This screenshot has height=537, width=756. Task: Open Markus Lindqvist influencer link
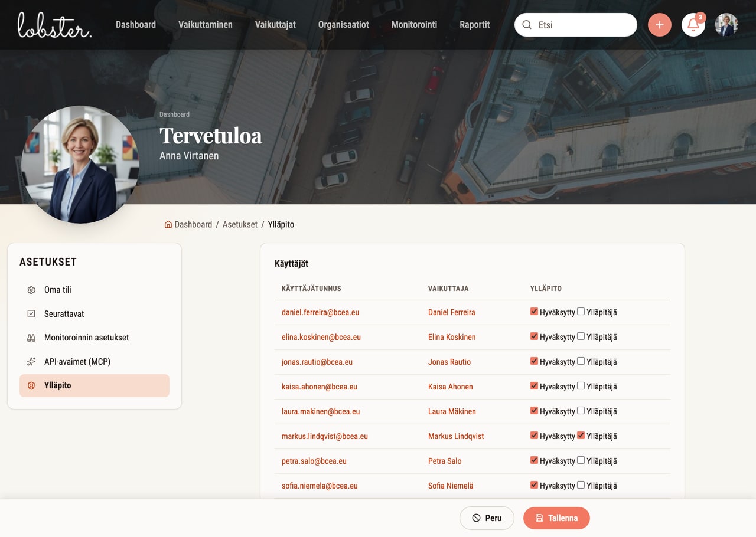click(456, 436)
